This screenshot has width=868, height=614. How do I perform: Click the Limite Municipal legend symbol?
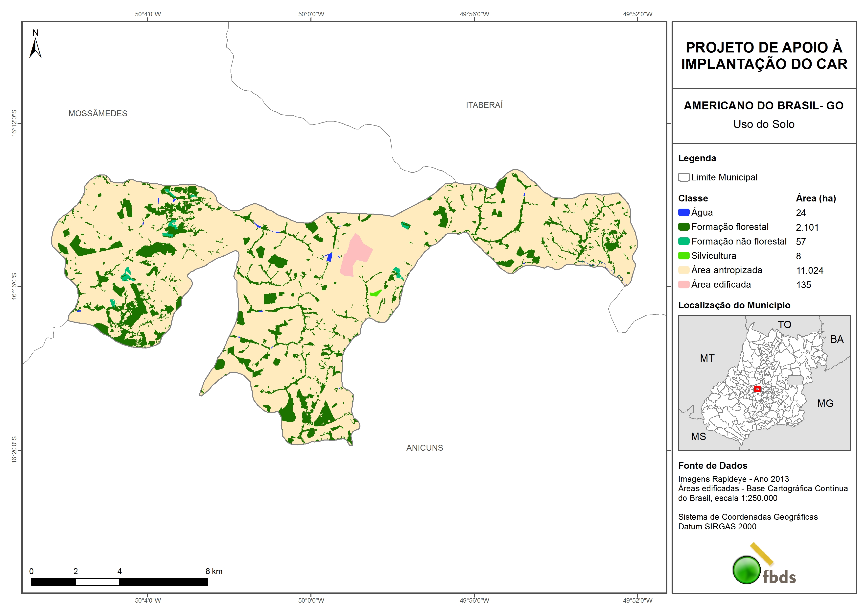click(683, 177)
